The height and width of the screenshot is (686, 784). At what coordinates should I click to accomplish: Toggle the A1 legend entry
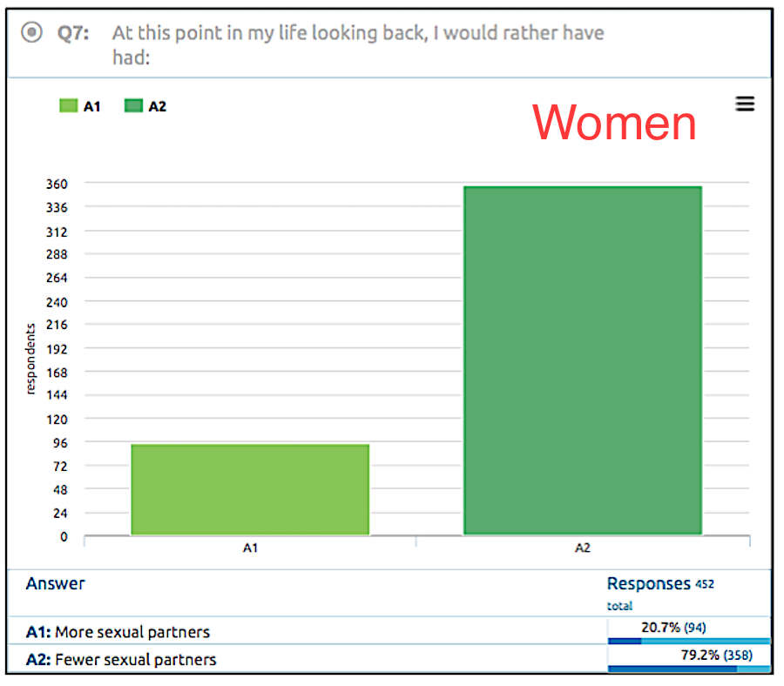point(80,106)
